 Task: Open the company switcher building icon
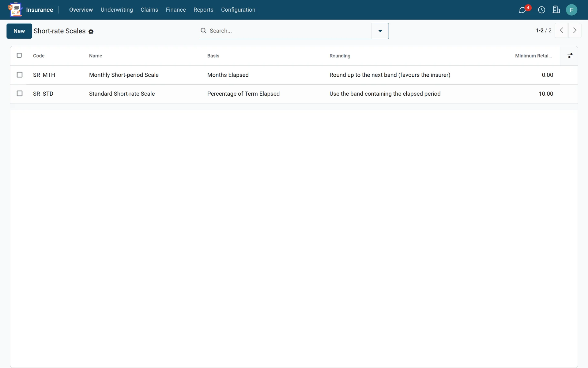556,10
